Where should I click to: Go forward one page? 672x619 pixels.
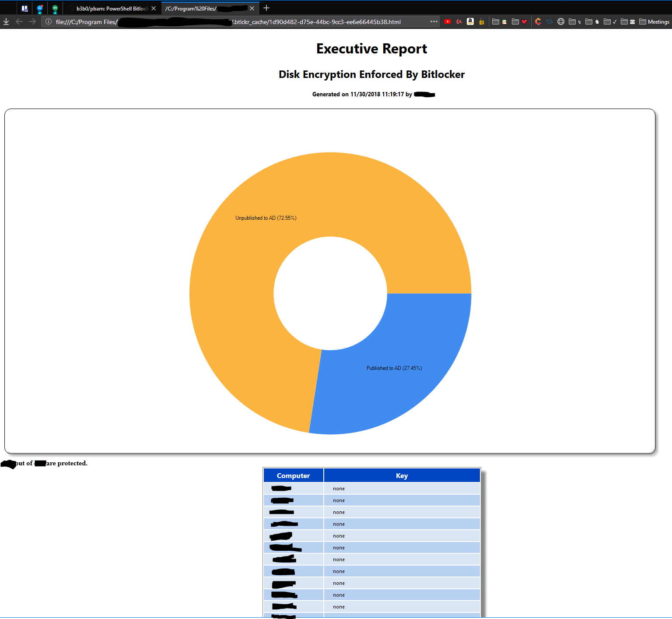[32, 21]
